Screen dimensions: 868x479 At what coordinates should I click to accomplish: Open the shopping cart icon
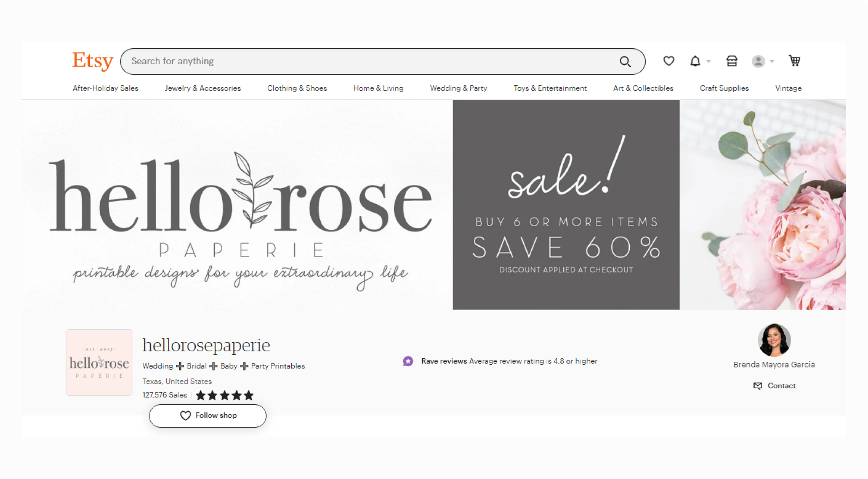[795, 61]
